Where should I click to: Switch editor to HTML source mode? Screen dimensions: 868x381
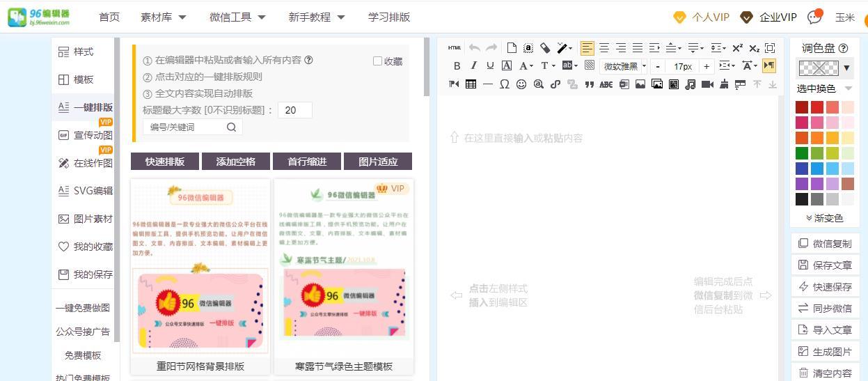point(455,48)
